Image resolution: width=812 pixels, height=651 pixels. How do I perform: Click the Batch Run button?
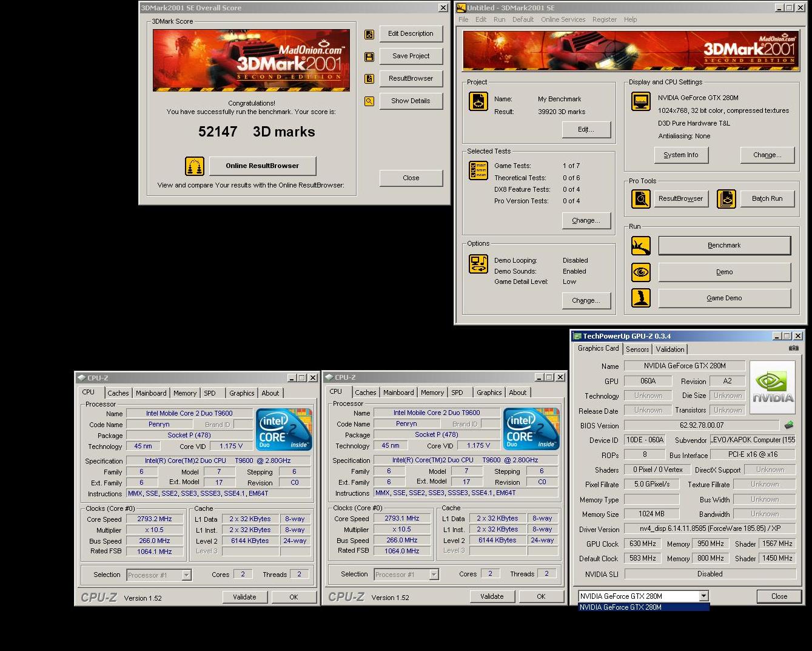767,198
